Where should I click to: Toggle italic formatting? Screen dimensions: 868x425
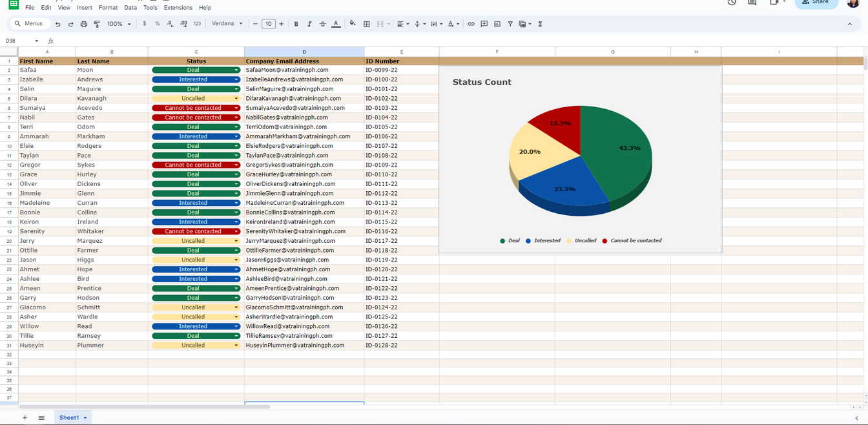coord(309,24)
